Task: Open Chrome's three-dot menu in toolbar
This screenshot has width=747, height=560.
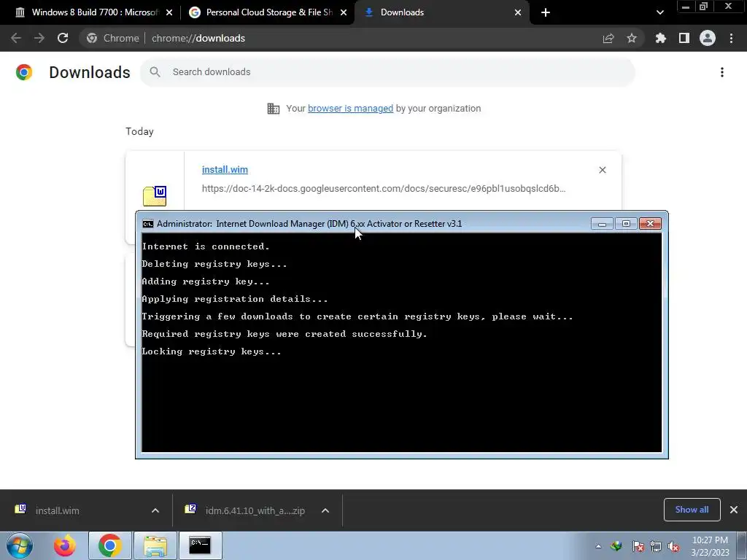Action: (x=731, y=38)
